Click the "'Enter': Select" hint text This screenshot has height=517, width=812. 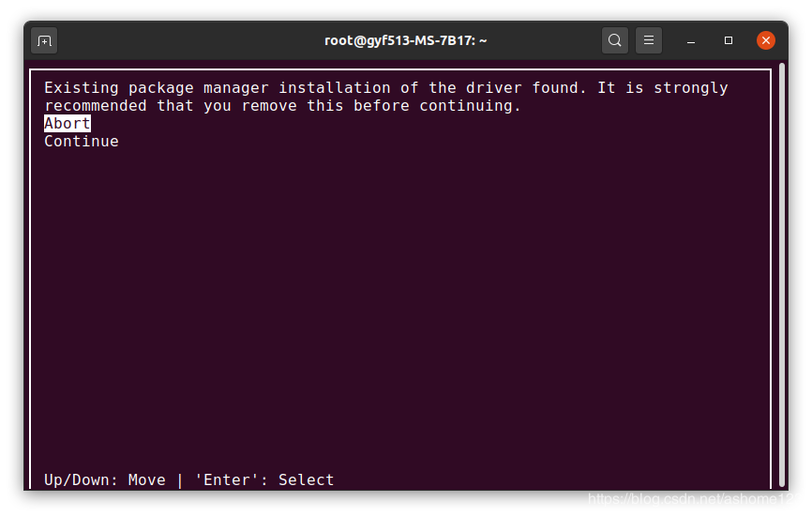[264, 480]
